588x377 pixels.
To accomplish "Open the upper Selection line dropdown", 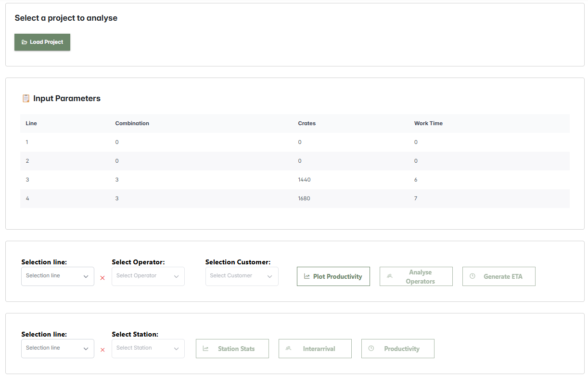I will click(57, 276).
